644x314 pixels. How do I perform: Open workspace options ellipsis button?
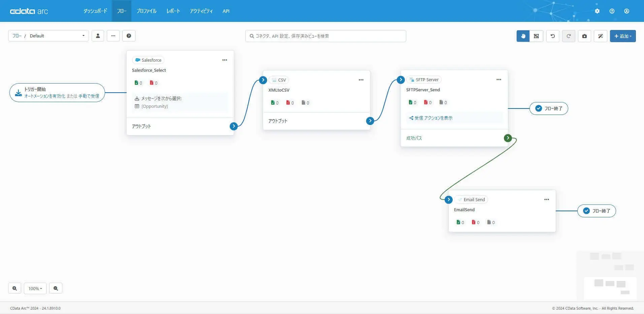tap(113, 36)
